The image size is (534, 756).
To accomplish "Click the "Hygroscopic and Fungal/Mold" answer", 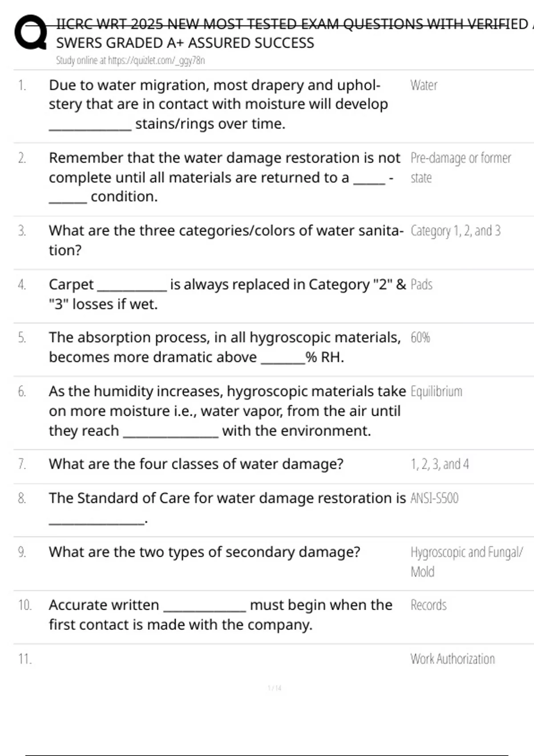I will click(x=466, y=561).
